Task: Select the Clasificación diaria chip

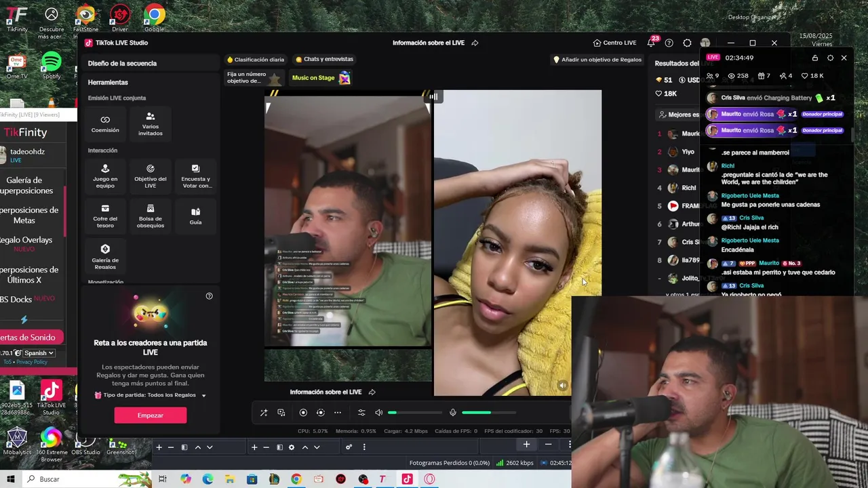Action: point(256,60)
